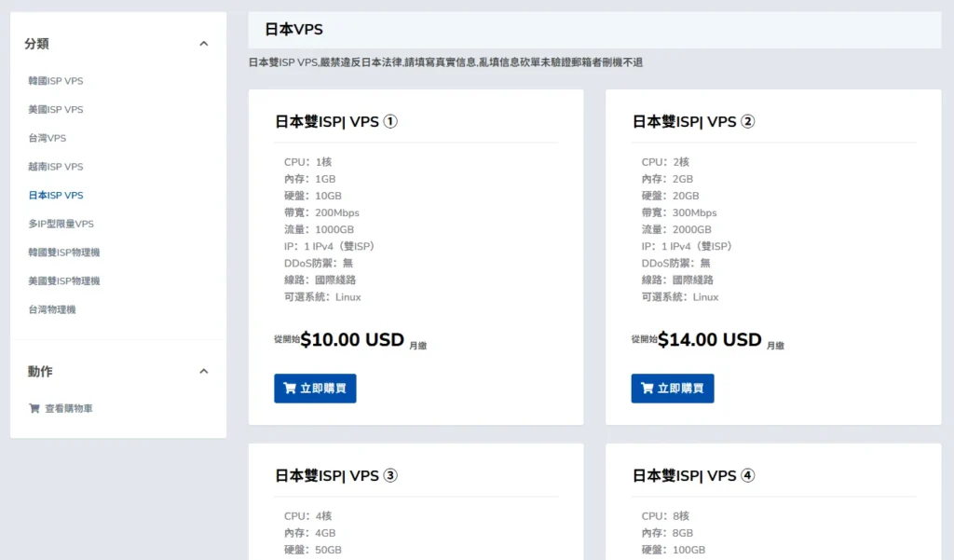This screenshot has width=954, height=560.
Task: Open 多IP型限量VPS category
Action: click(x=61, y=224)
